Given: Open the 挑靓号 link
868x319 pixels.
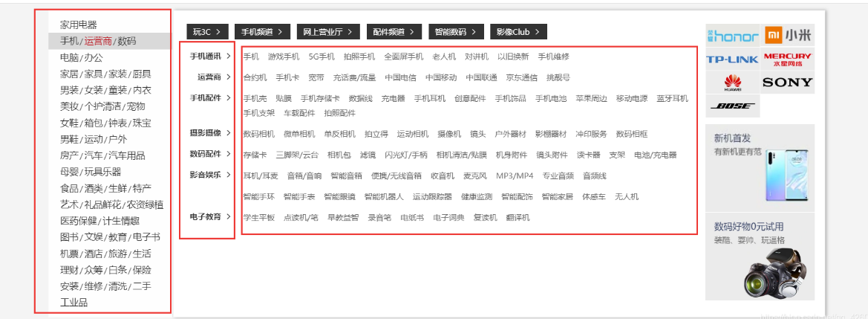Looking at the screenshot, I should click(558, 77).
